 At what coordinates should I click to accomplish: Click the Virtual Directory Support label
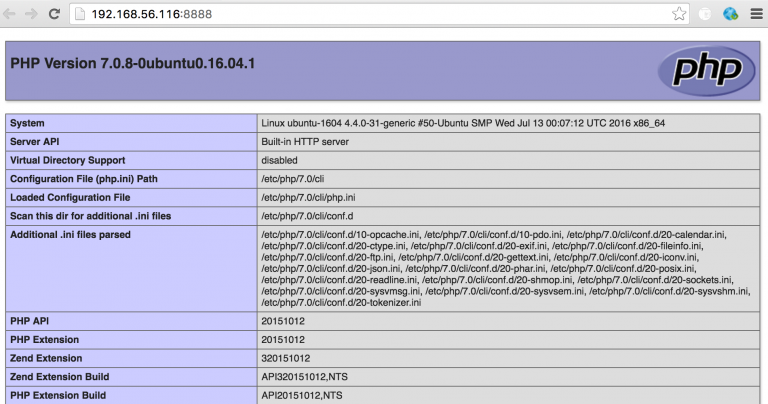coord(67,160)
